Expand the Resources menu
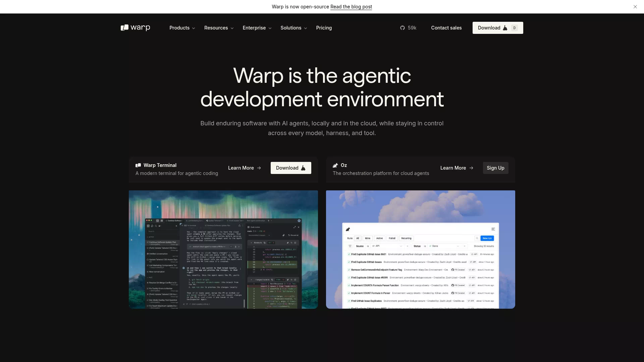Screen dimensions: 644x362 219,28
